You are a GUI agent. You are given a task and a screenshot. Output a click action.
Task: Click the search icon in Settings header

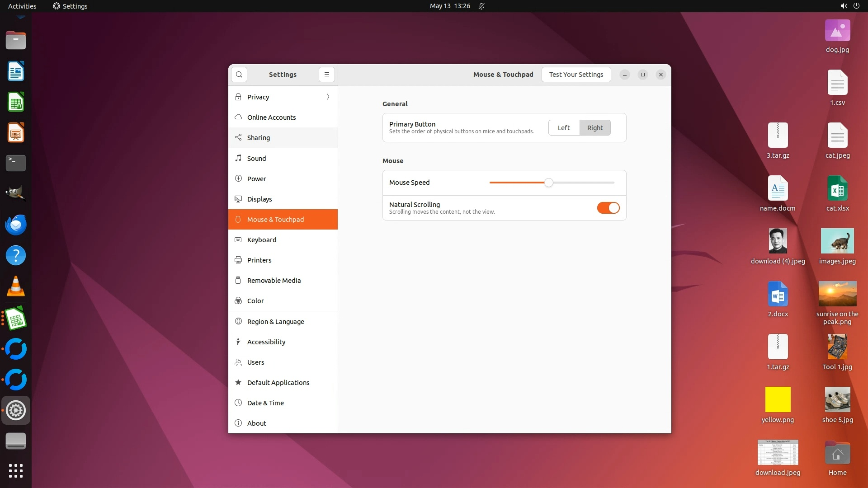coord(239,75)
